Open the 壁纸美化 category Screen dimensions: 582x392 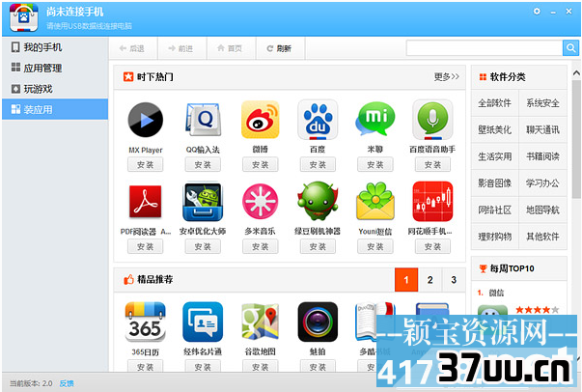[495, 129]
